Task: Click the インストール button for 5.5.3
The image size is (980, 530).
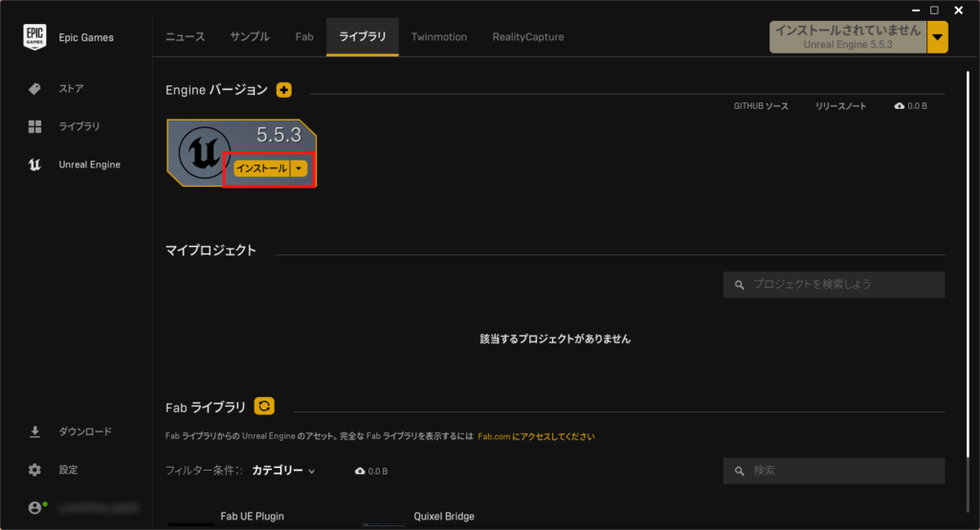Action: pyautogui.click(x=260, y=168)
